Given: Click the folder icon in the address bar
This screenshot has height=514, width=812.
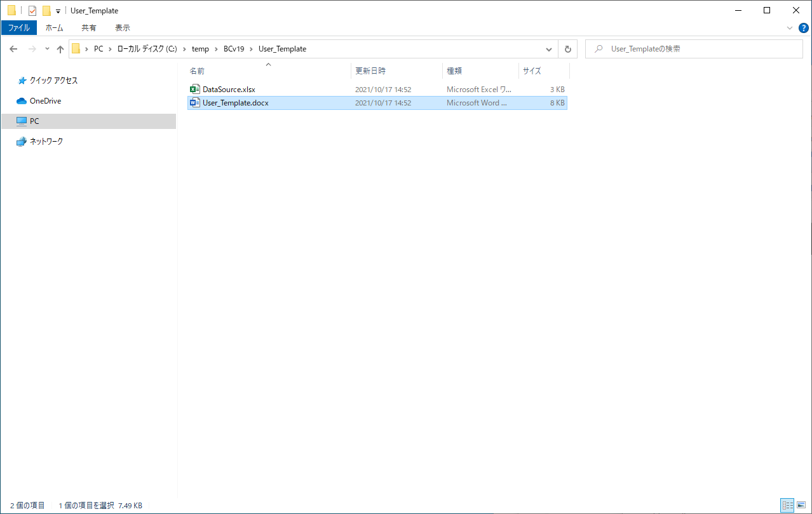Looking at the screenshot, I should tap(76, 48).
